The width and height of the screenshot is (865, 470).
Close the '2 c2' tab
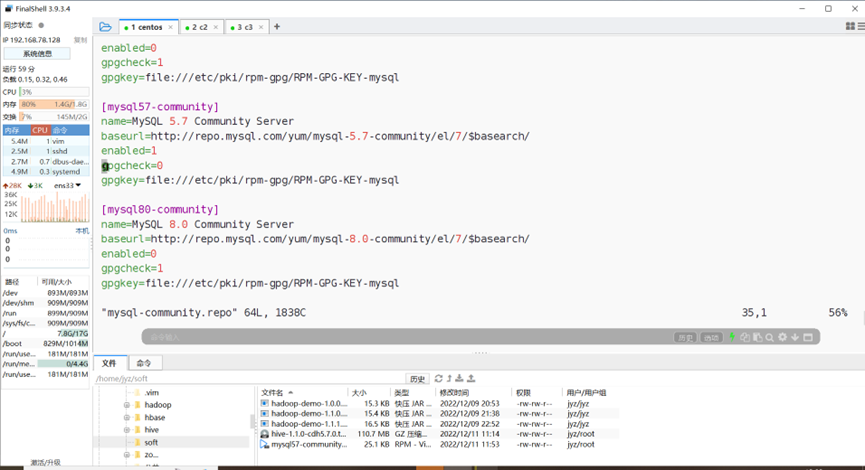(216, 27)
